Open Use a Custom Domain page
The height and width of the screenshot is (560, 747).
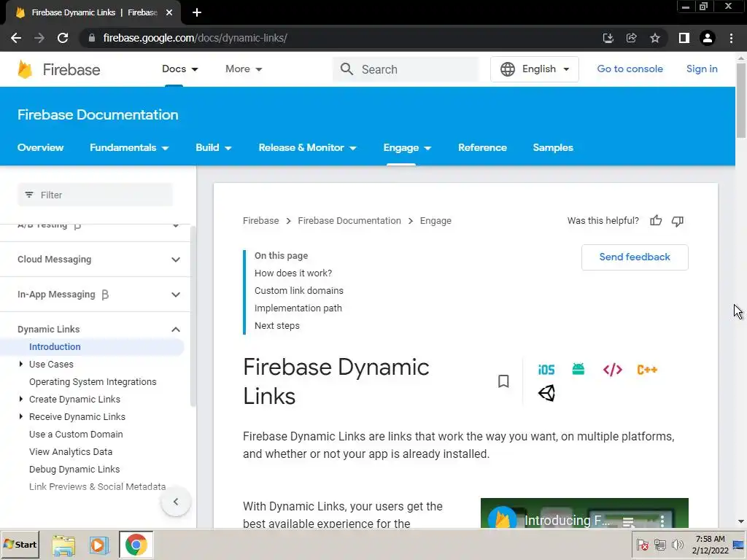76,435
